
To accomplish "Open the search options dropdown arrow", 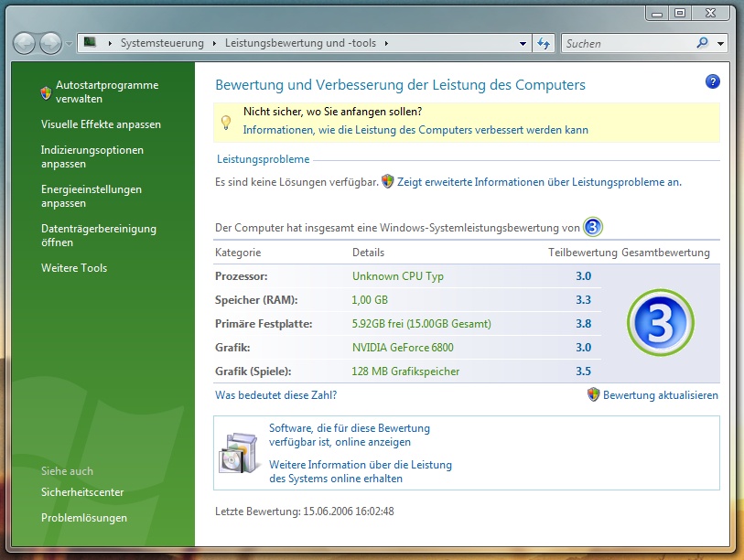I will coord(721,44).
